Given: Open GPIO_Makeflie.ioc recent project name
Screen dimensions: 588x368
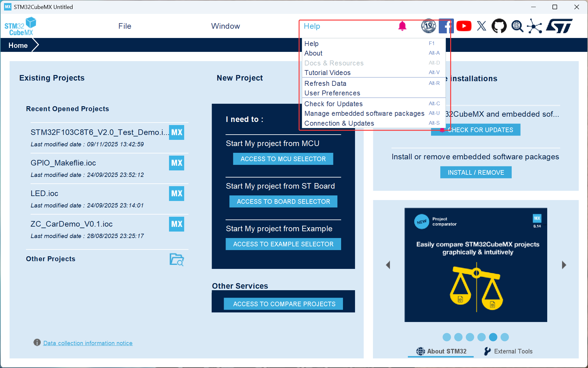Looking at the screenshot, I should [x=63, y=163].
